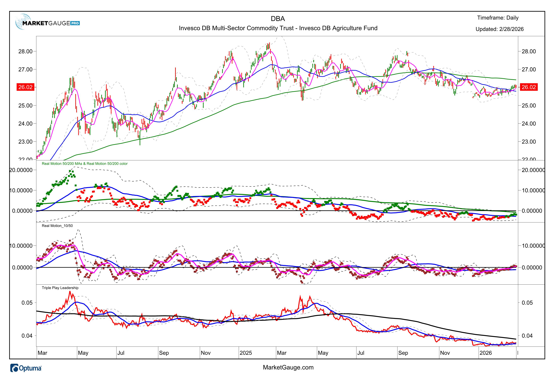Click the 2026 marker on the time axis

[485, 353]
